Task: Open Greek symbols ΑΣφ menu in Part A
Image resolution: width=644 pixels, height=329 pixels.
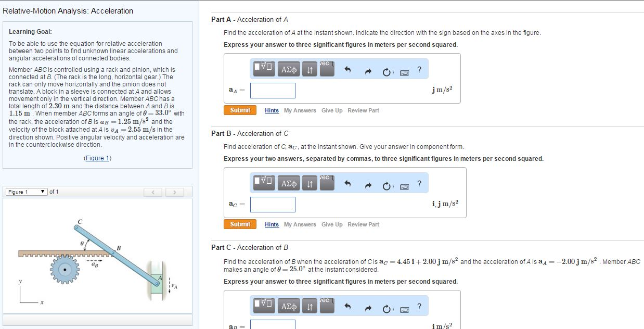Action: click(x=289, y=68)
